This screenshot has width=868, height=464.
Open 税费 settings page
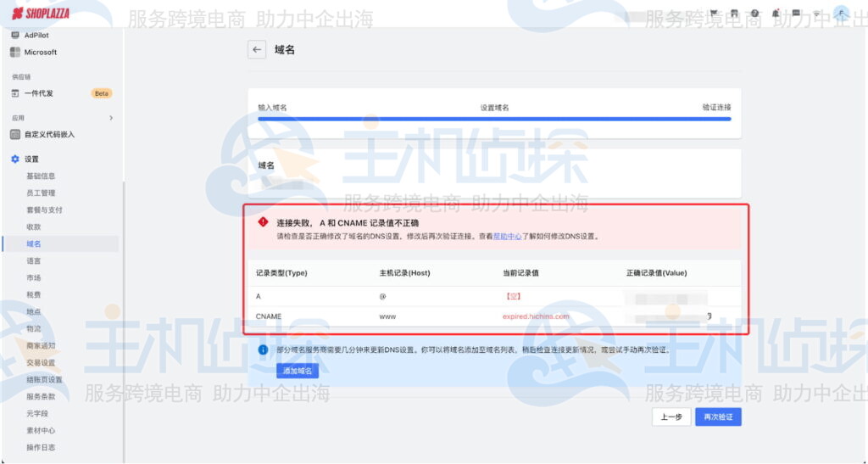coord(34,295)
